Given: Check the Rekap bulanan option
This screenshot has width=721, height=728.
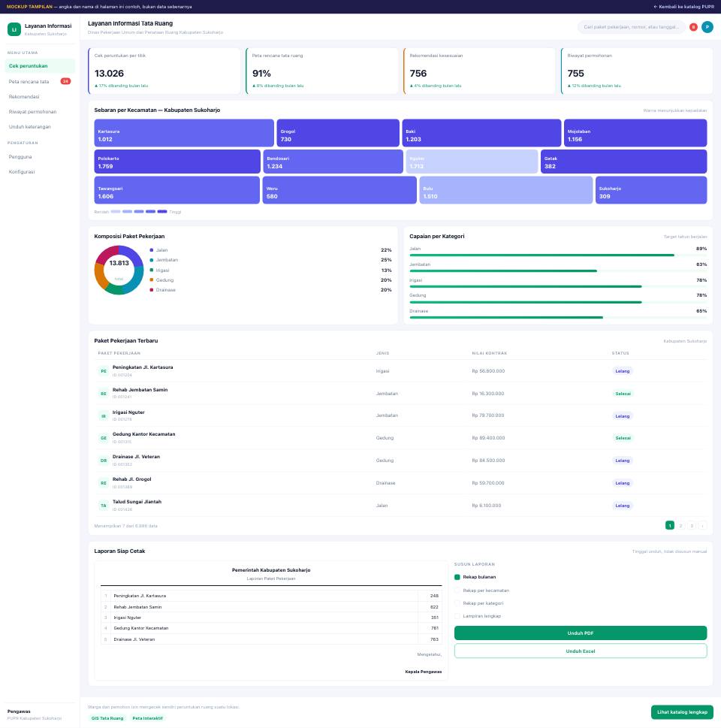Looking at the screenshot, I should coord(457,577).
